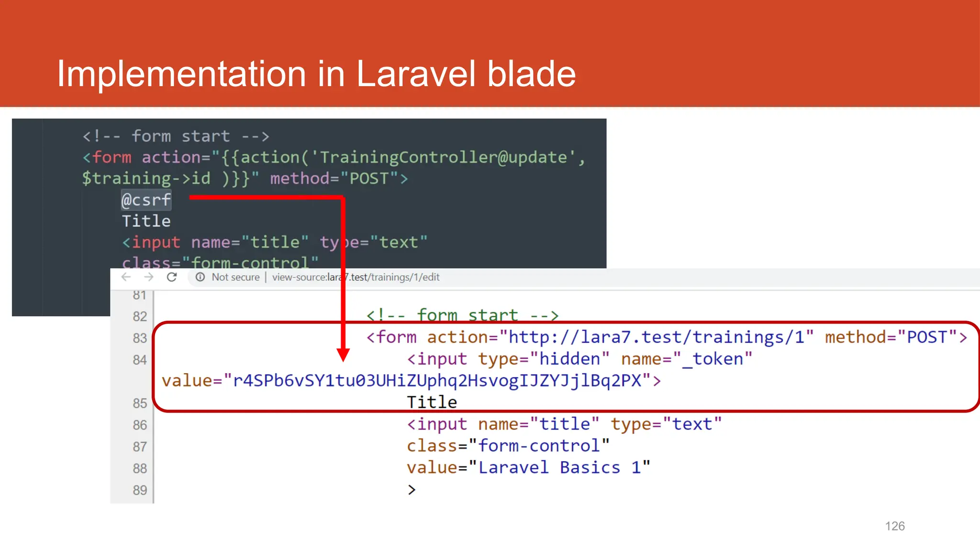Click the browser back arrow

click(x=126, y=277)
